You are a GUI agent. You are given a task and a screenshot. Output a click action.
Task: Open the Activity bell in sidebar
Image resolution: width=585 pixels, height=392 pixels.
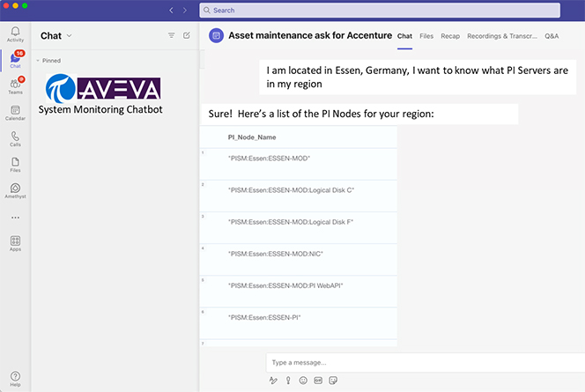click(x=15, y=34)
